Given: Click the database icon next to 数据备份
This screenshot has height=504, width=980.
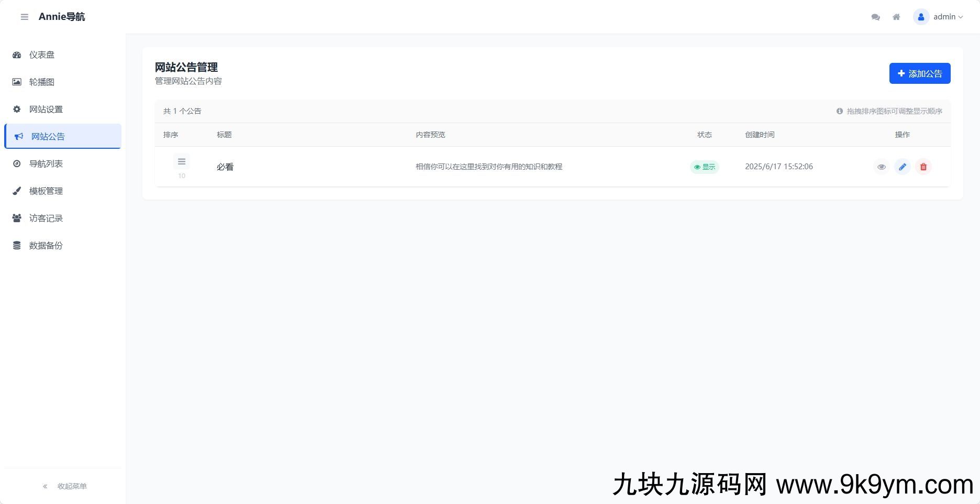Looking at the screenshot, I should tap(17, 245).
